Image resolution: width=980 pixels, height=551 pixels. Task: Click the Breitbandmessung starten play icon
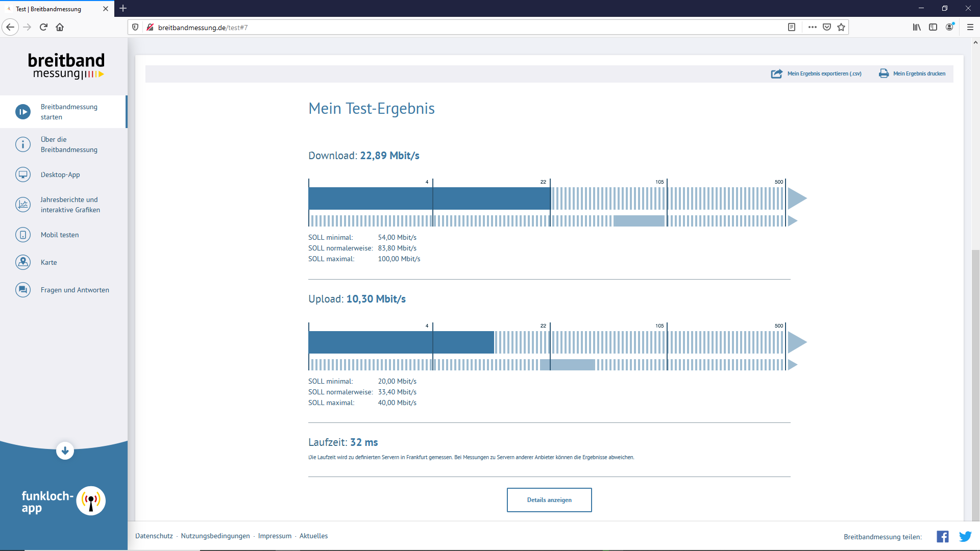(x=23, y=112)
